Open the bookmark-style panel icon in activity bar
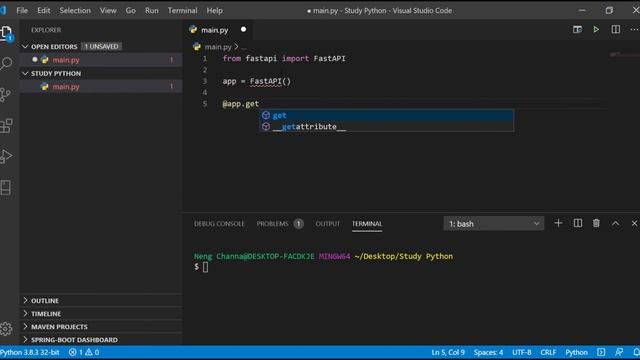 pyautogui.click(x=6, y=187)
